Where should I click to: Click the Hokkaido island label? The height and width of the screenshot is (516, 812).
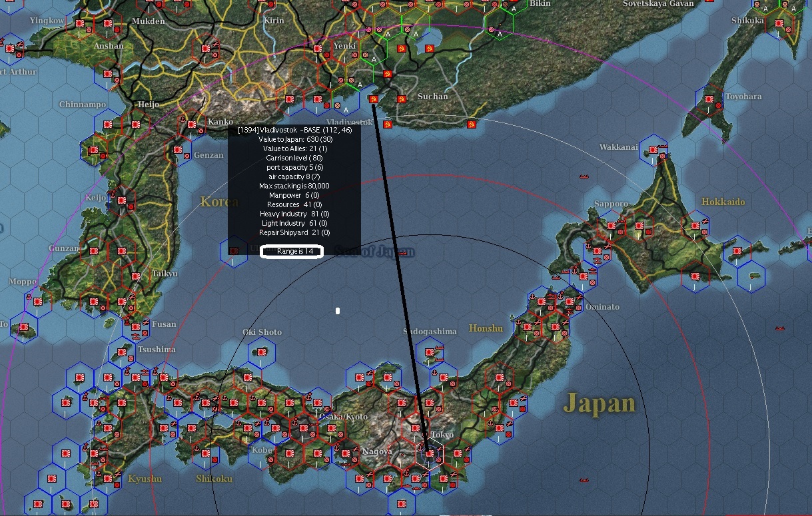click(723, 202)
